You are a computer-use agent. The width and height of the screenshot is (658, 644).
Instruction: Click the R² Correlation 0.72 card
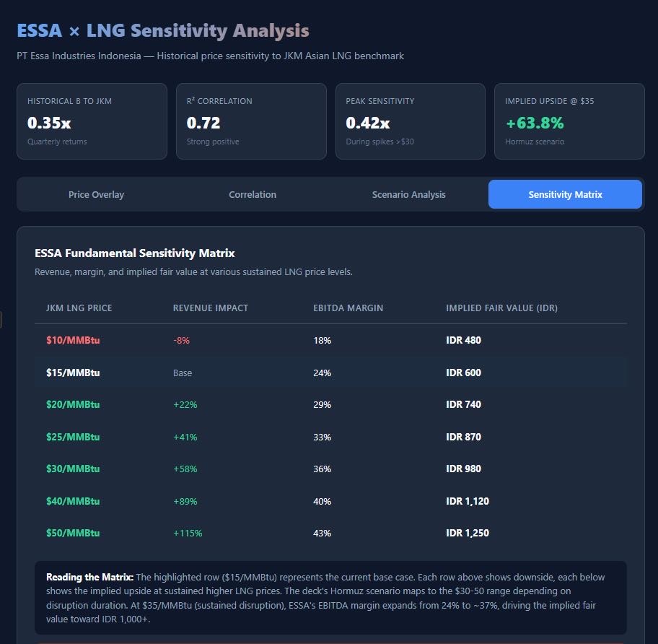[x=251, y=121]
